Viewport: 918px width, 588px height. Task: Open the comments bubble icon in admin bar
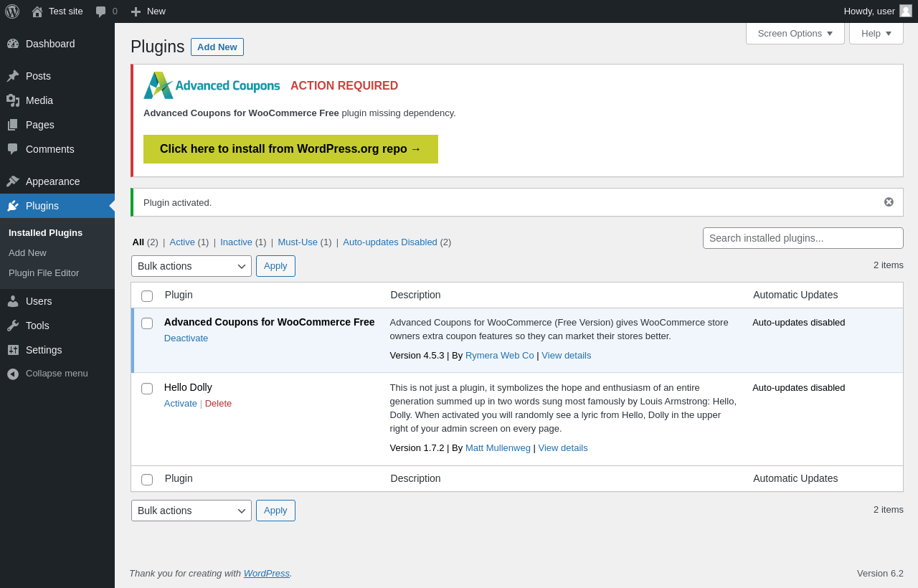pos(101,11)
